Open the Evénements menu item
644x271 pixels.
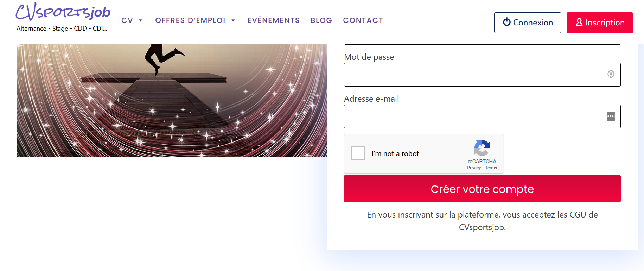pyautogui.click(x=273, y=20)
